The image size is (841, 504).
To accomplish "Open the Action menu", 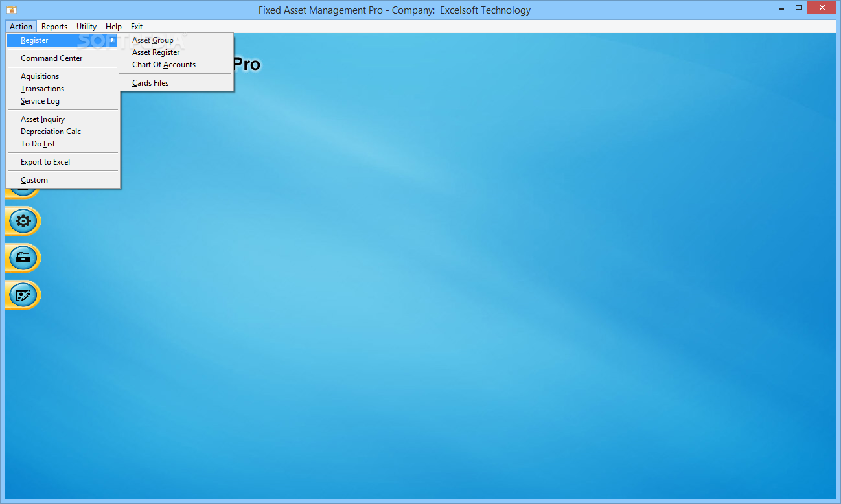I will pos(21,27).
